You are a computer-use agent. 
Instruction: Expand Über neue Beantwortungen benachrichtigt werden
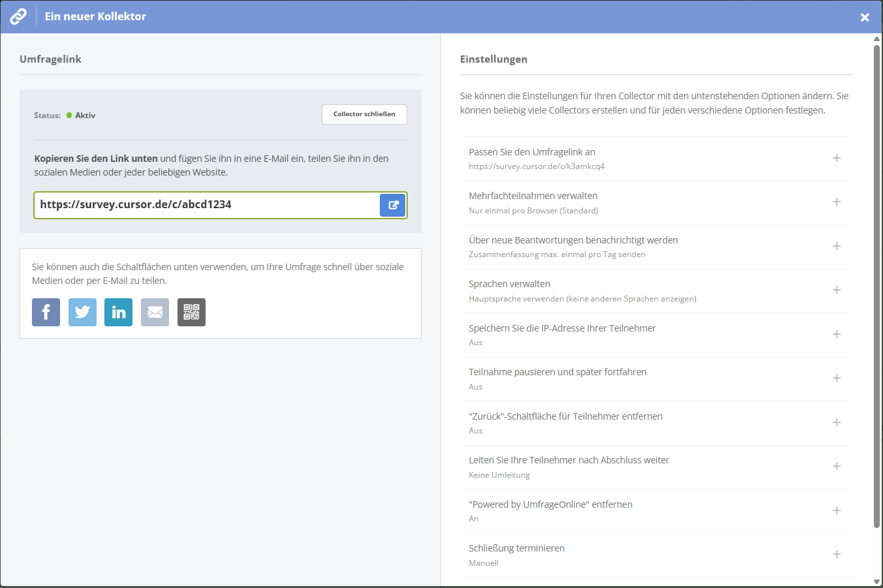coord(836,247)
